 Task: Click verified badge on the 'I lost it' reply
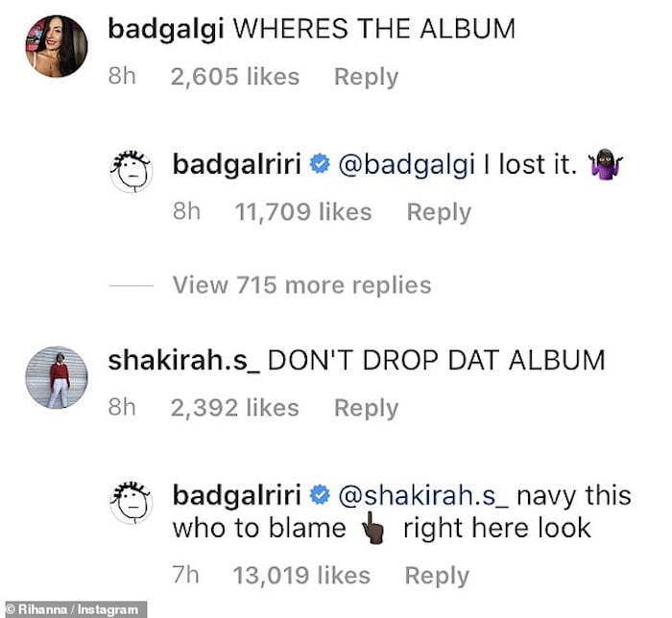pos(320,164)
